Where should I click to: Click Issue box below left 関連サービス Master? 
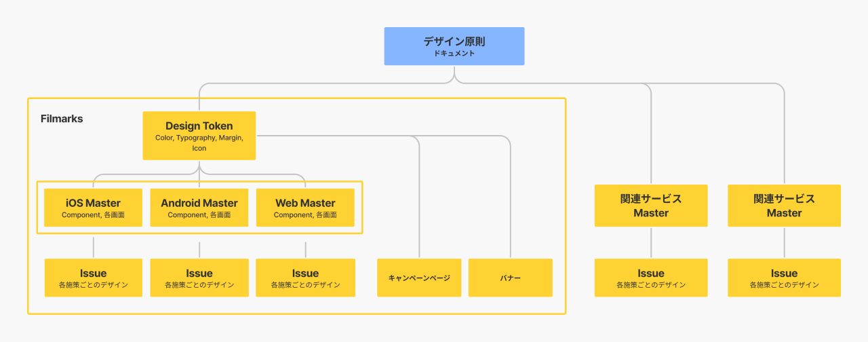(651, 278)
